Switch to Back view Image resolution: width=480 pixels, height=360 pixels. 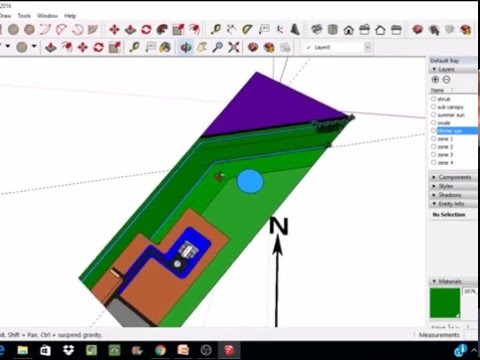pos(380,30)
